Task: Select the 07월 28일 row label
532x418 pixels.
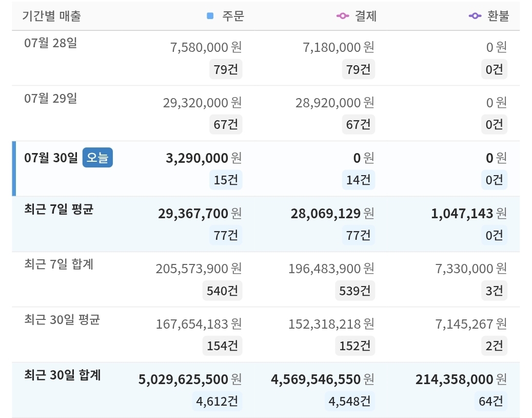Action: pos(51,43)
